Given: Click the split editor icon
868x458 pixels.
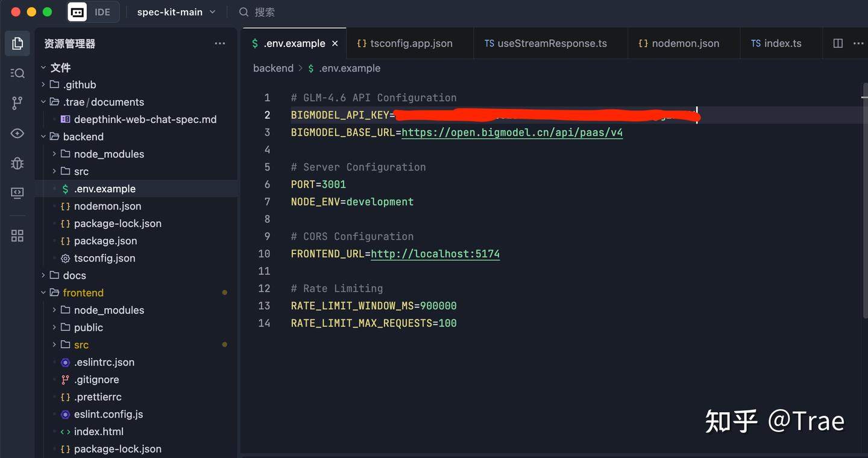Looking at the screenshot, I should [838, 43].
